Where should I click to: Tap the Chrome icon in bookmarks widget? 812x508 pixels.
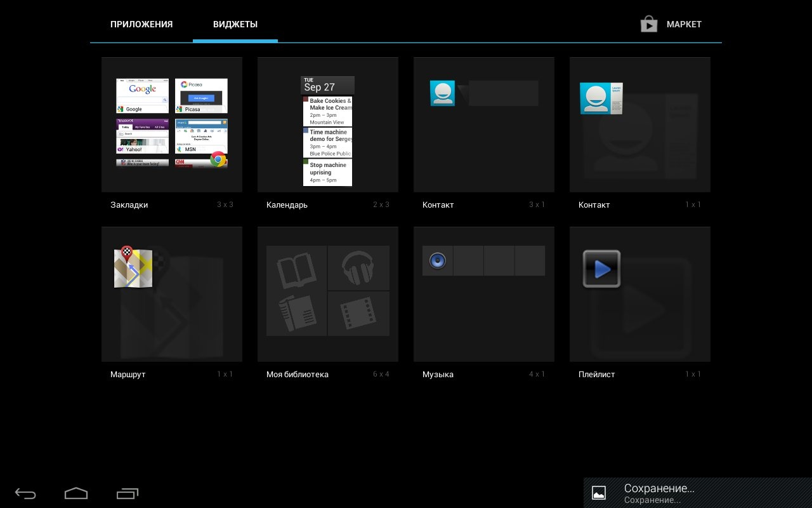pyautogui.click(x=218, y=159)
